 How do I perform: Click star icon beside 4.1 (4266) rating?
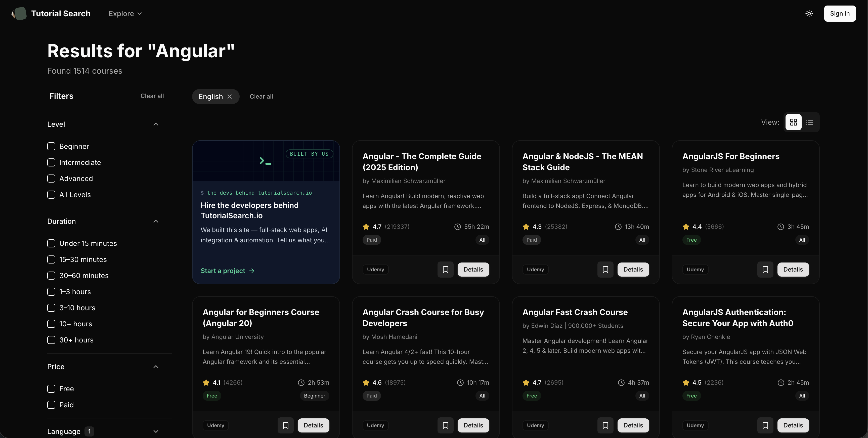206,383
